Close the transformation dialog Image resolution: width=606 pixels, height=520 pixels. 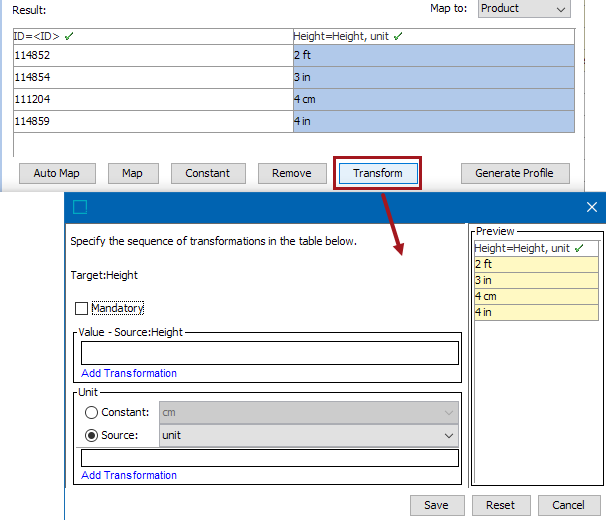[x=592, y=207]
